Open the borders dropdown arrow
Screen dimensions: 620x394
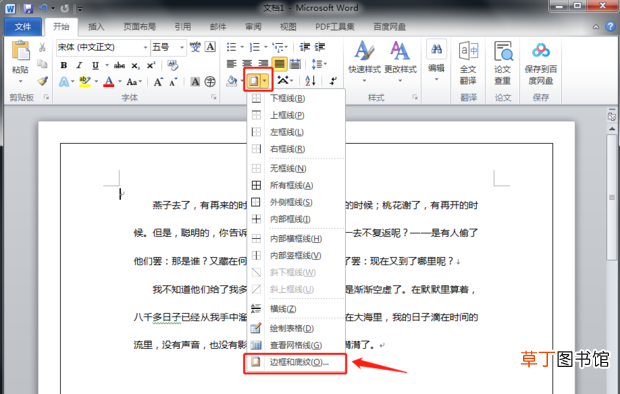[x=265, y=81]
